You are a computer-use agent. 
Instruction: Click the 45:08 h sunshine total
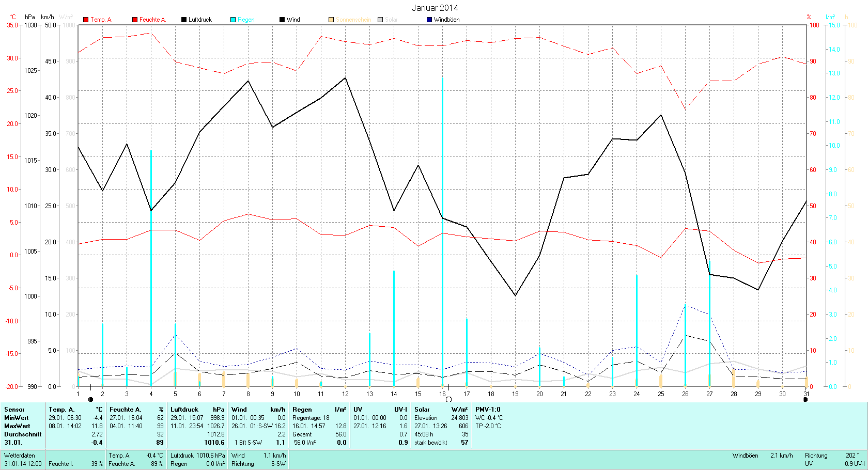424,434
